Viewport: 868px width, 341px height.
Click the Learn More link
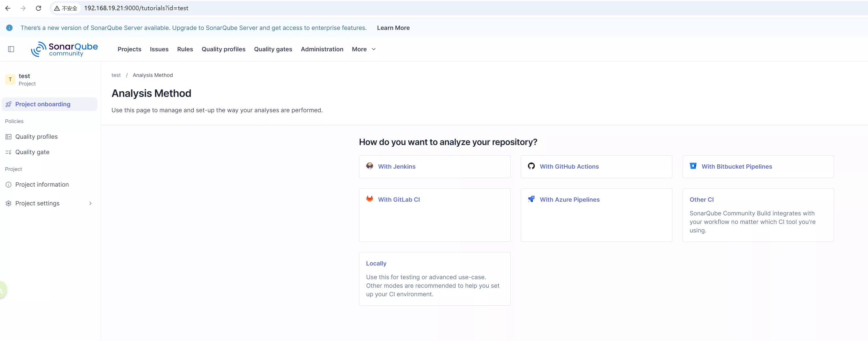393,28
